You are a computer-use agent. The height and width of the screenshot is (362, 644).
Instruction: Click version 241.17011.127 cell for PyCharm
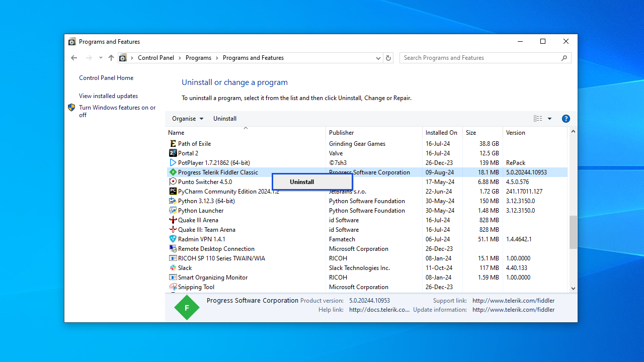[524, 192]
